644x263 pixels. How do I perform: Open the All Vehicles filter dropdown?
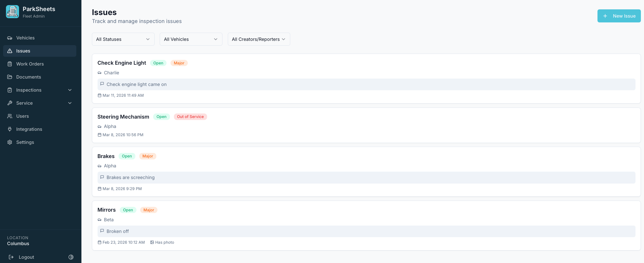[191, 39]
